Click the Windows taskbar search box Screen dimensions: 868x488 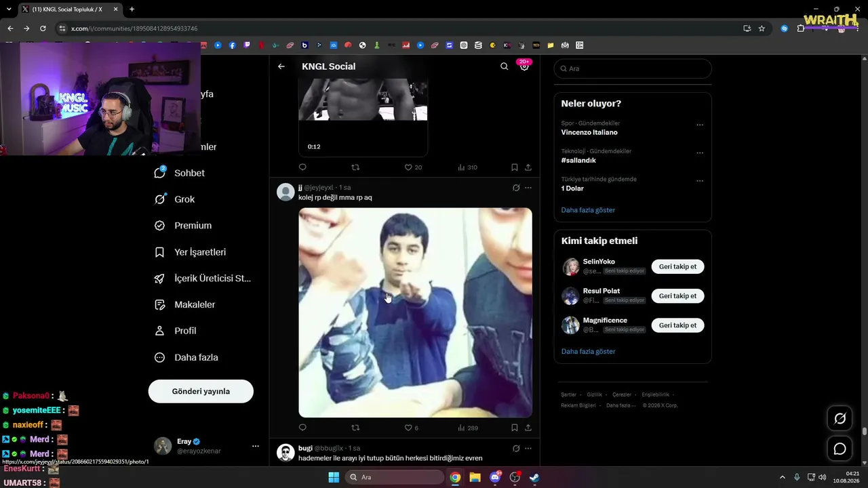pyautogui.click(x=394, y=477)
